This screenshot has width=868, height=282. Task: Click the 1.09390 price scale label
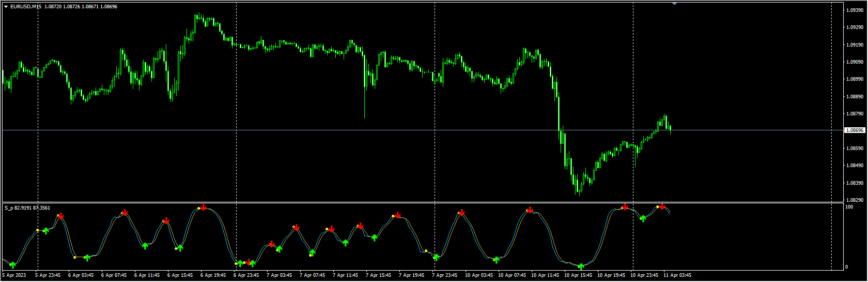pos(854,10)
